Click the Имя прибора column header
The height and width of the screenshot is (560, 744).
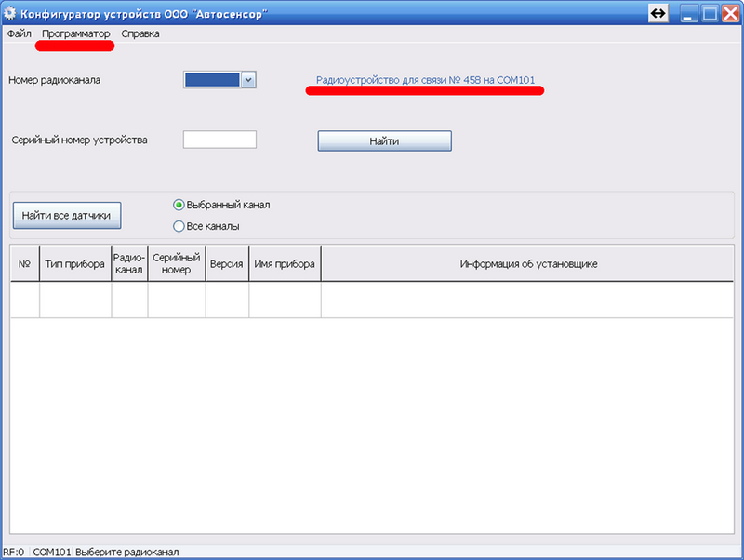click(285, 263)
